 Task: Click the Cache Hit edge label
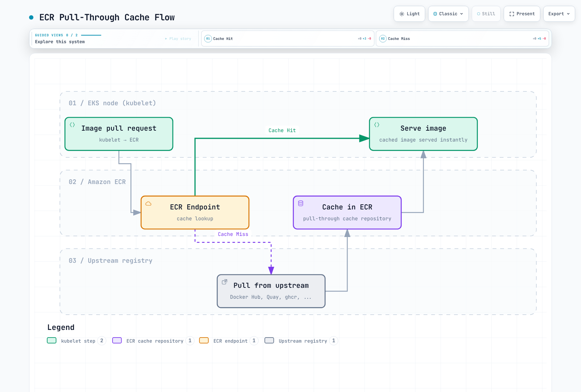pos(282,130)
